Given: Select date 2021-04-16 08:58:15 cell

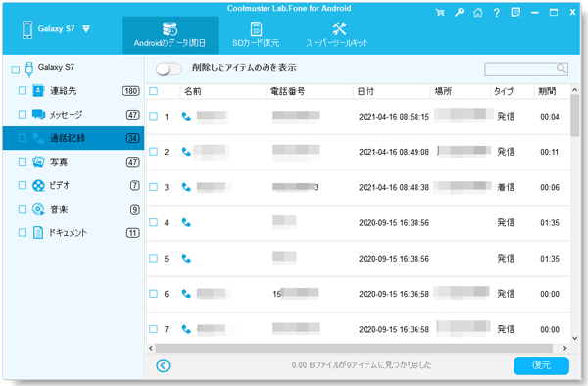Looking at the screenshot, I should pos(394,117).
